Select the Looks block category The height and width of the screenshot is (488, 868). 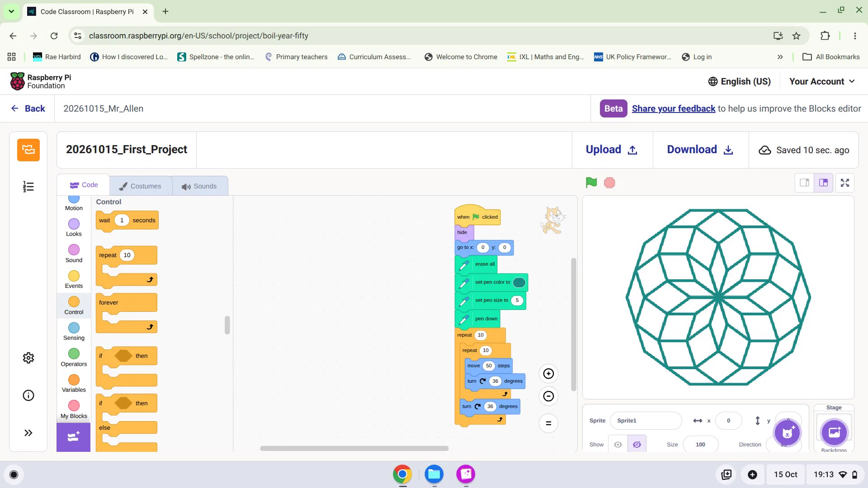pos(74,228)
